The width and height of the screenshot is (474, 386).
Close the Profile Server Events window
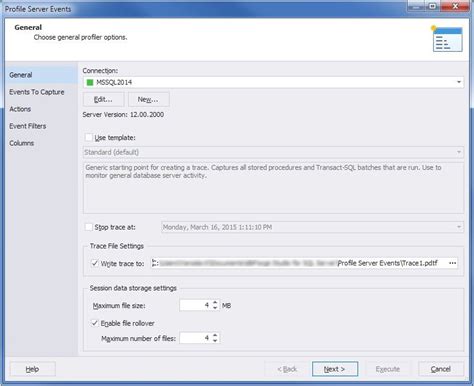pos(455,6)
